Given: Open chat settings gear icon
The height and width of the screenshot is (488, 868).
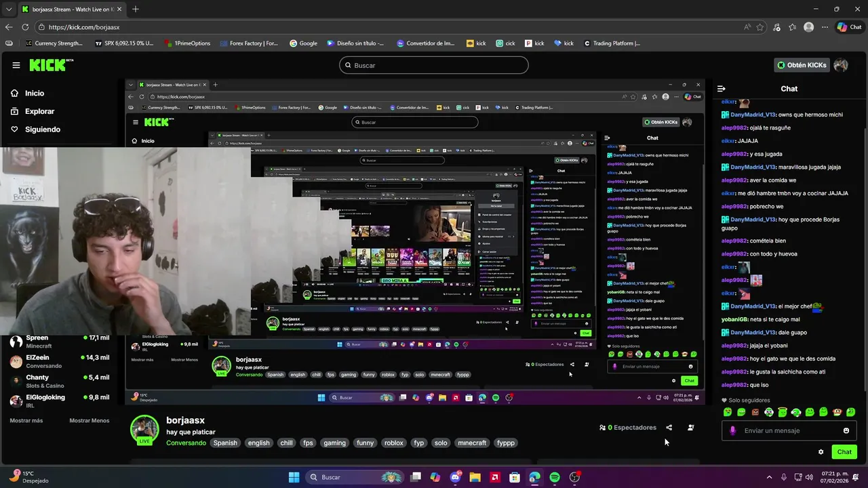Looking at the screenshot, I should pyautogui.click(x=821, y=452).
